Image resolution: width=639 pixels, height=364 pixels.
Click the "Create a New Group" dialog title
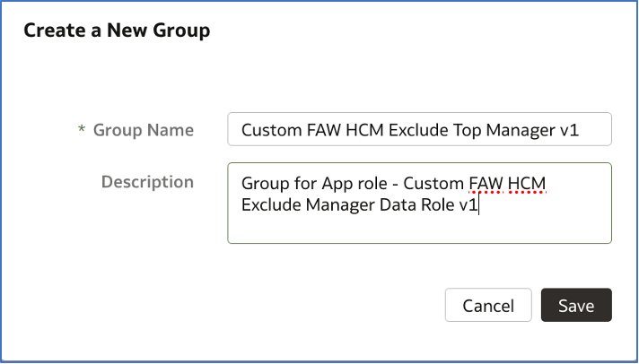coord(117,30)
